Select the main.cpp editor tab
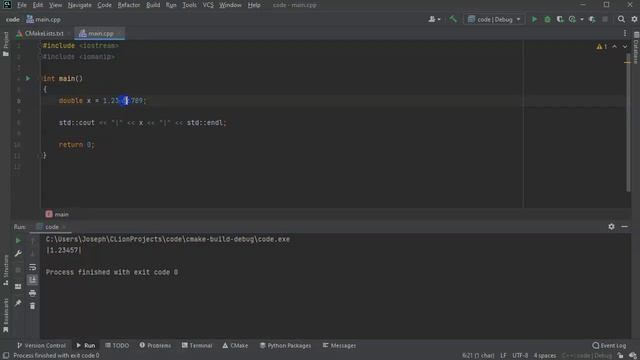The image size is (640, 360). coord(100,33)
